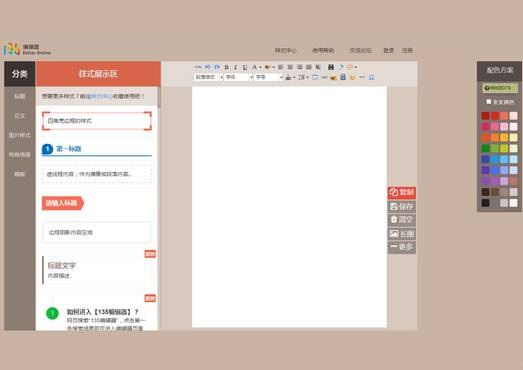Screen dimensions: 523x370
Task: Click the search binoculars icon
Action: [331, 67]
